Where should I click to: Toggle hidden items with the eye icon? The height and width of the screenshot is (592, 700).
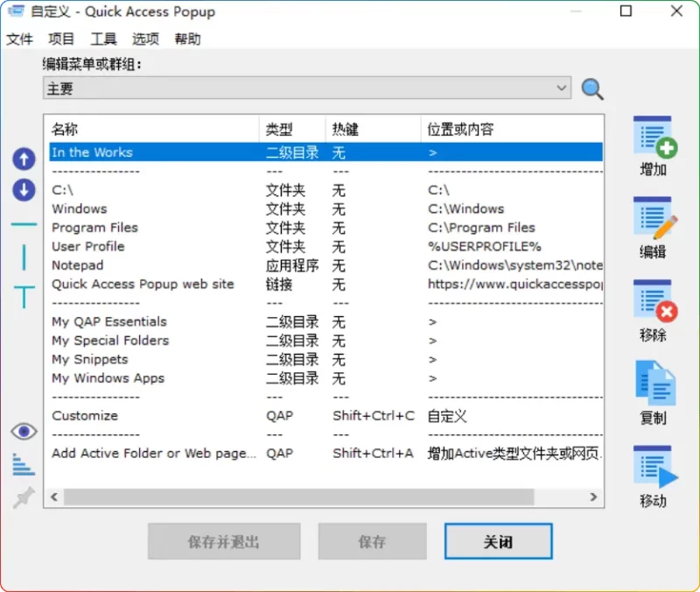24,431
